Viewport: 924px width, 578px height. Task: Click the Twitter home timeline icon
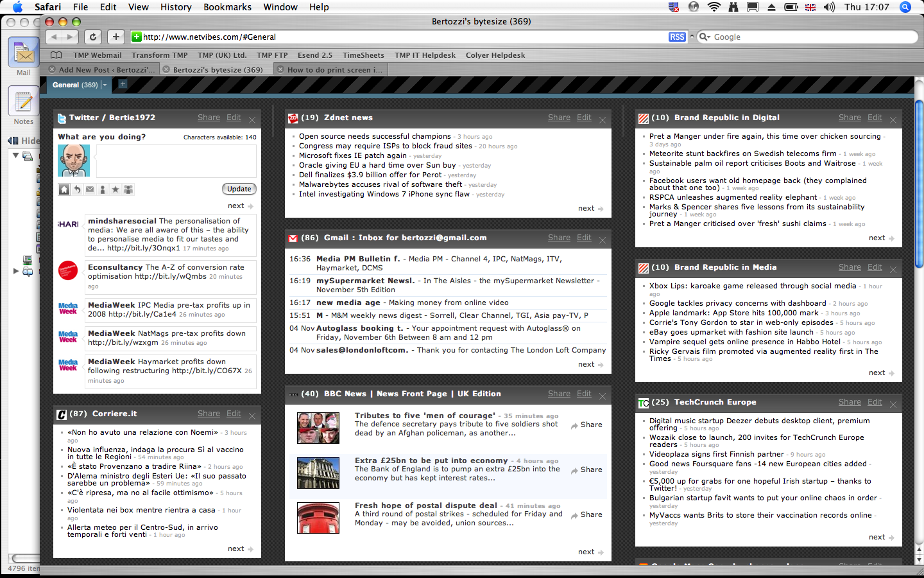(x=64, y=189)
